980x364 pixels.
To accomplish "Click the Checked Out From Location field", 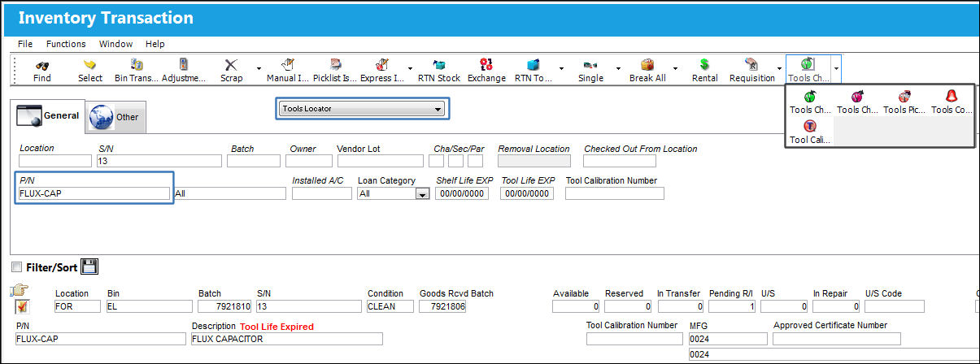I will pos(620,161).
